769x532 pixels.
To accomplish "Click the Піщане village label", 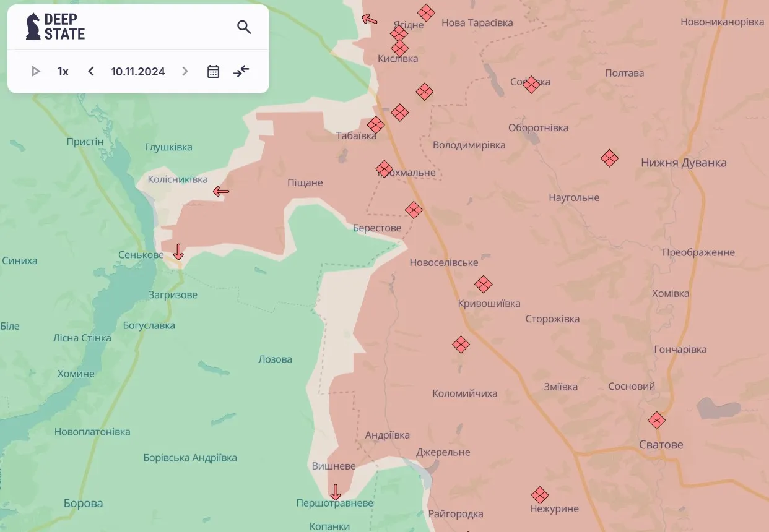I will coord(305,183).
